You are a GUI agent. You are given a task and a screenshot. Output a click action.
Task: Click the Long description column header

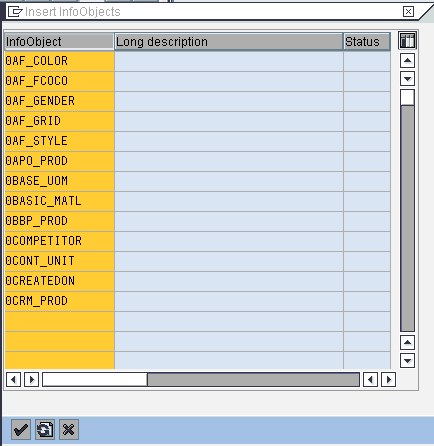(229, 42)
